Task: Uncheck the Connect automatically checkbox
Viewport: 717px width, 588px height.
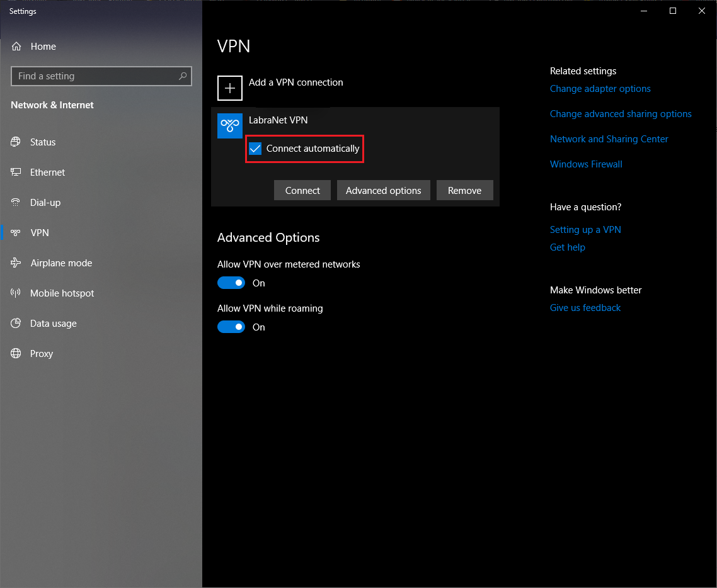Action: [255, 149]
